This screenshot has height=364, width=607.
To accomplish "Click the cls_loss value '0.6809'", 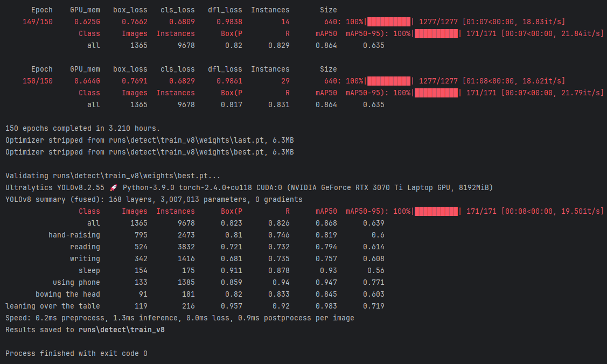I will coord(182,22).
